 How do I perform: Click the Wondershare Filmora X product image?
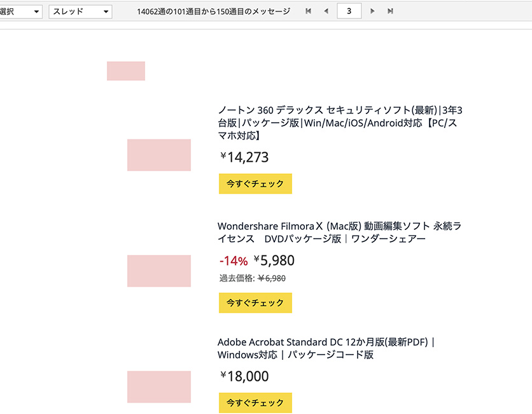159,271
